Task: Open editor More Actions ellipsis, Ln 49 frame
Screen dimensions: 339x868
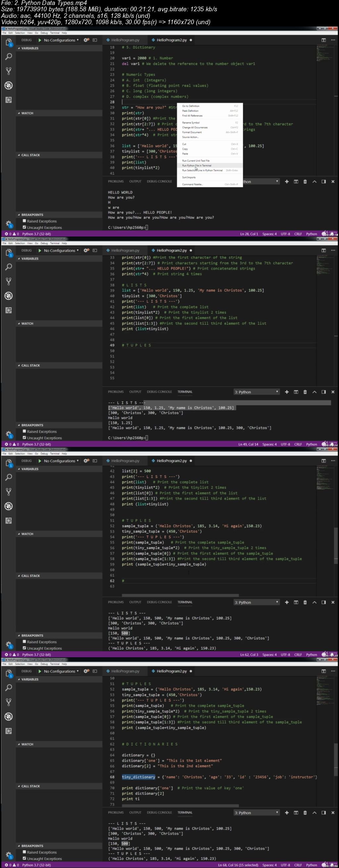Action: (x=333, y=250)
